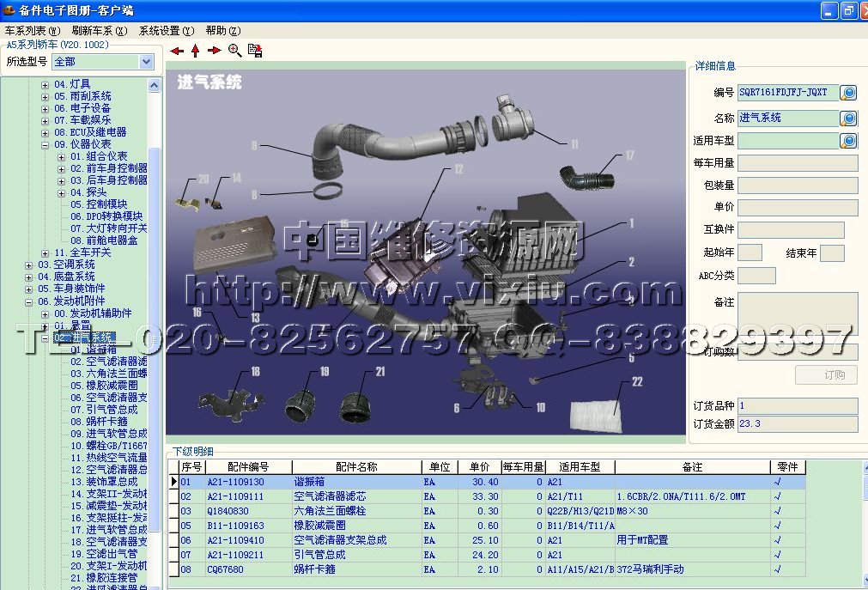Open the 所选型号 dropdown list
This screenshot has width=868, height=590.
click(x=146, y=62)
